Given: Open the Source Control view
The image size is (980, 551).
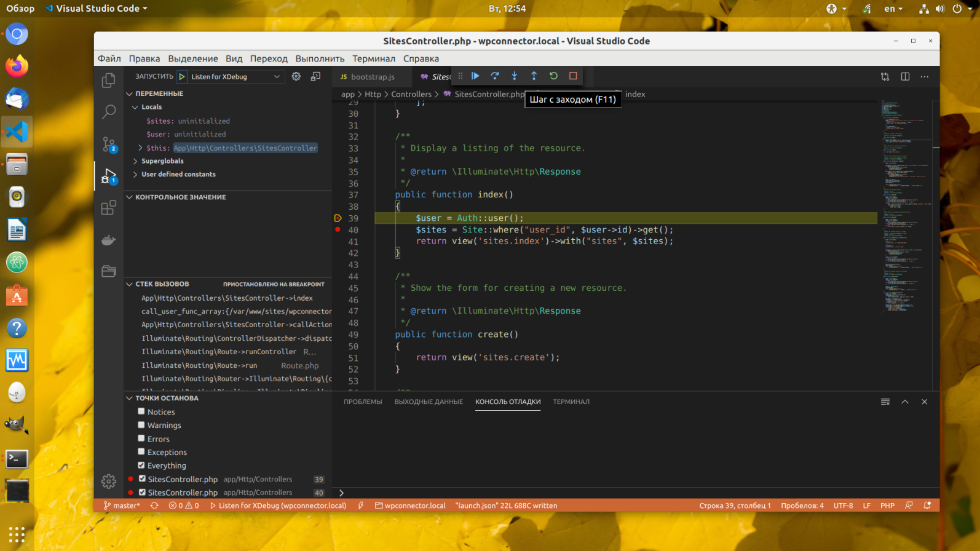Looking at the screenshot, I should (109, 145).
